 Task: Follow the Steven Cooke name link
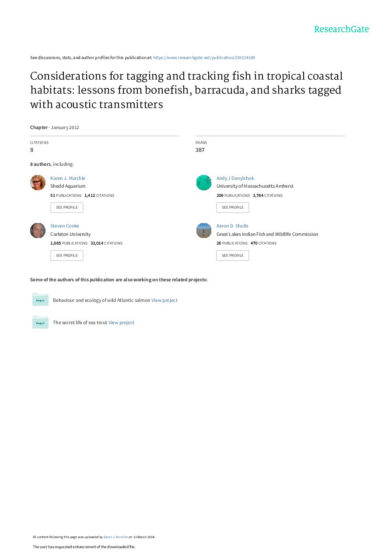coord(65,226)
